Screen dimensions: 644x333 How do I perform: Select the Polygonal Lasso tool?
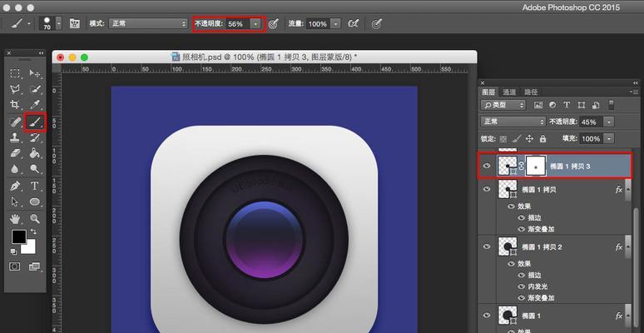(x=15, y=89)
